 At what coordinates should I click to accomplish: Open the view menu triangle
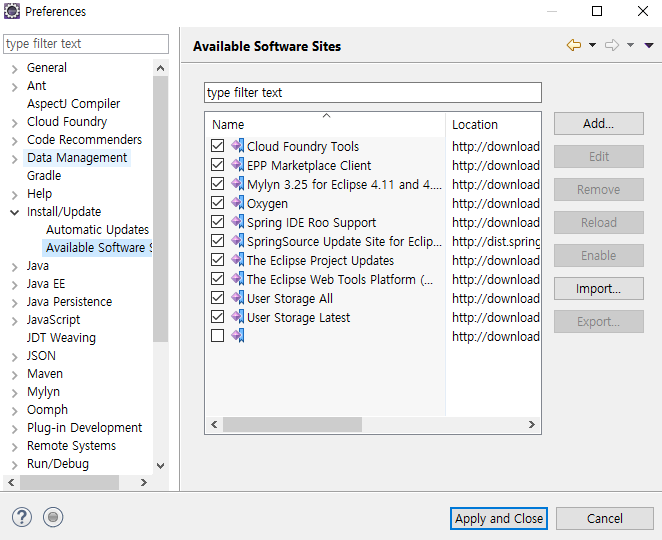tap(649, 45)
